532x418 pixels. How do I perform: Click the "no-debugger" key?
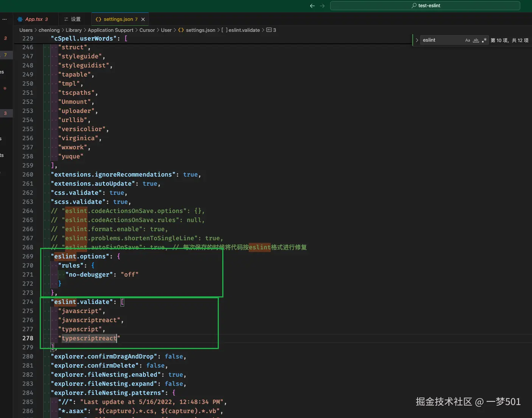(89, 275)
